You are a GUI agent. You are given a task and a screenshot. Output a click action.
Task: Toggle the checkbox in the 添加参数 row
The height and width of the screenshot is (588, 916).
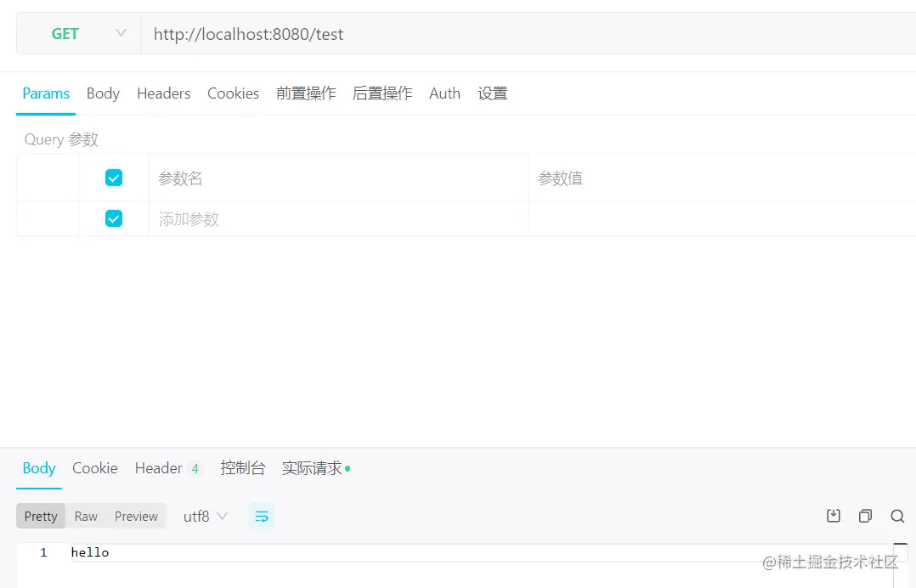coord(114,218)
